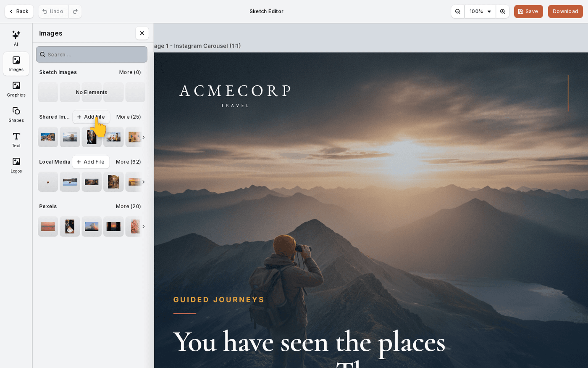Select the Images sidebar tab
This screenshot has width=588, height=368.
[x=16, y=64]
